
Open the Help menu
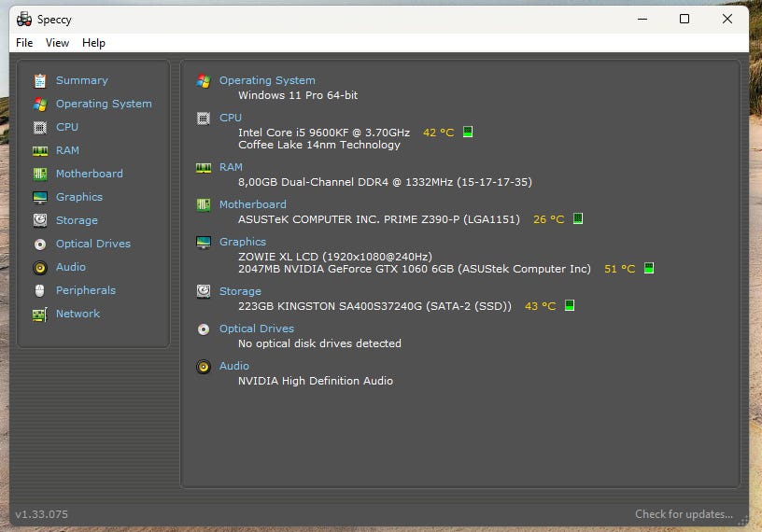(x=93, y=43)
